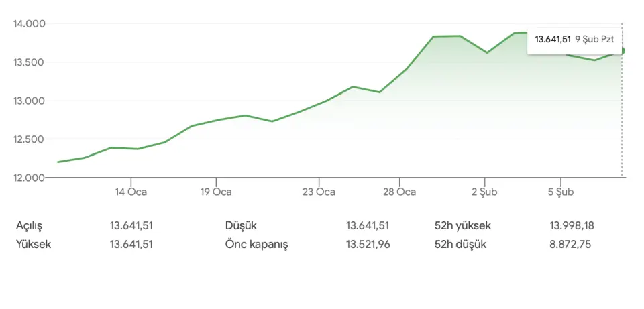The width and height of the screenshot is (644, 309).
Task: Select the Düşük label
Action: pyautogui.click(x=241, y=226)
